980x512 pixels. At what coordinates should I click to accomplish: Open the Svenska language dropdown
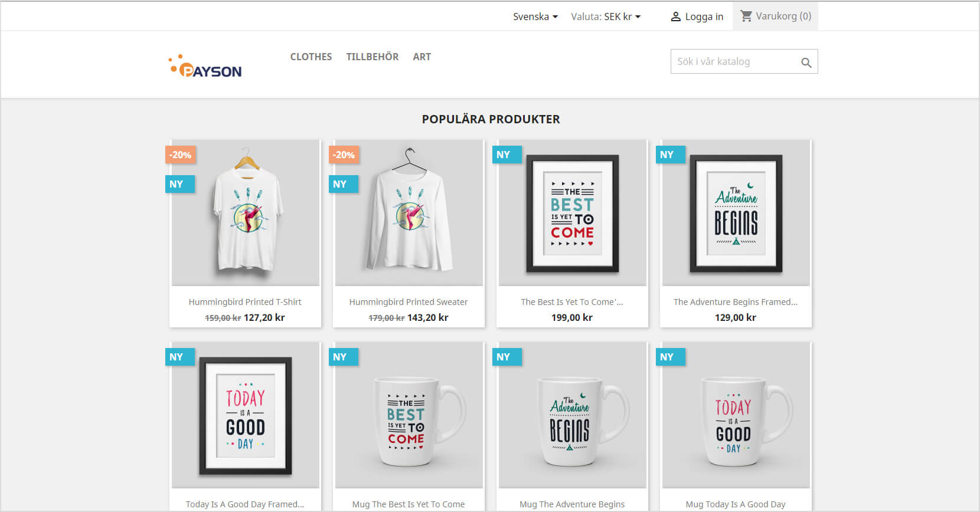pyautogui.click(x=535, y=17)
